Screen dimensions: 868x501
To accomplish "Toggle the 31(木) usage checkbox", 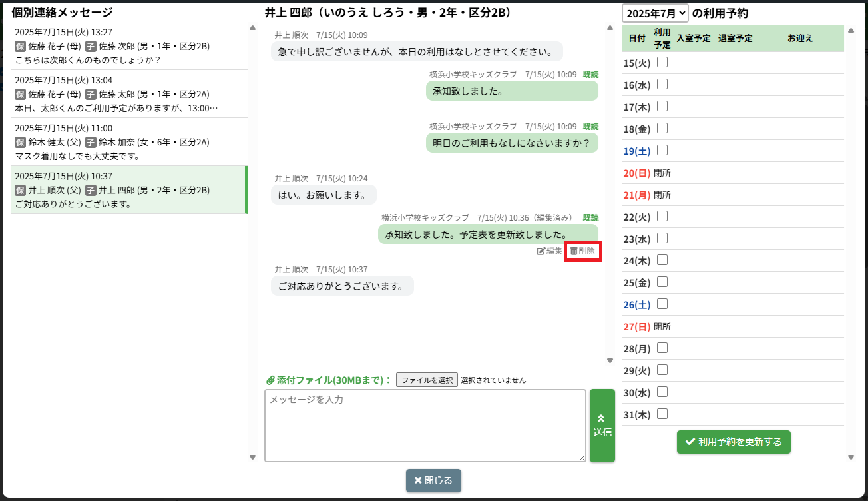I will coord(662,414).
